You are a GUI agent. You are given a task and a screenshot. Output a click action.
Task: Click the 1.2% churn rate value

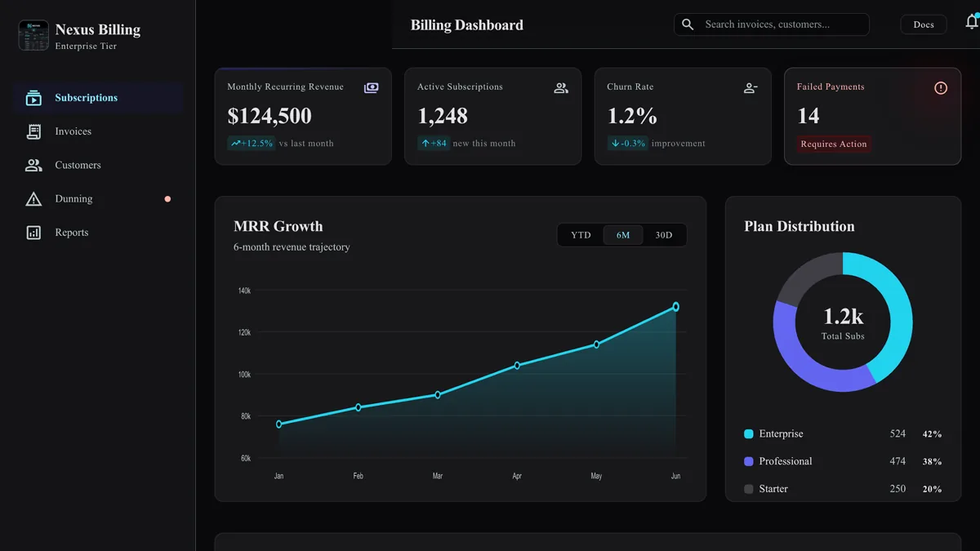tap(632, 116)
